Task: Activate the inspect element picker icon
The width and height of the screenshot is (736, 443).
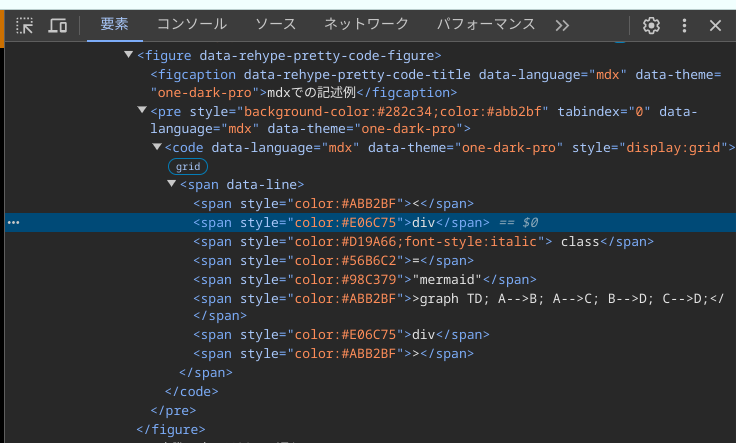Action: (x=26, y=25)
